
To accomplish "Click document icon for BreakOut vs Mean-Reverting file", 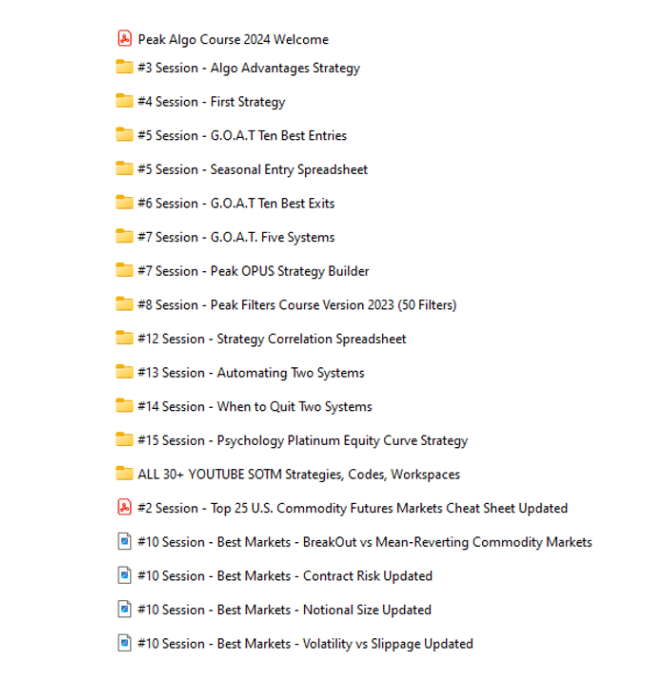I will (124, 542).
